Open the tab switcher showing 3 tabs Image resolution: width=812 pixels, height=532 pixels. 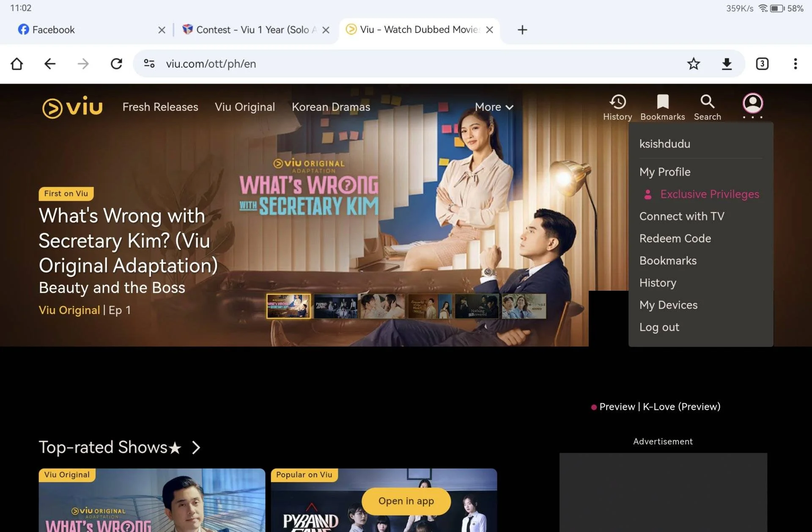pos(762,64)
